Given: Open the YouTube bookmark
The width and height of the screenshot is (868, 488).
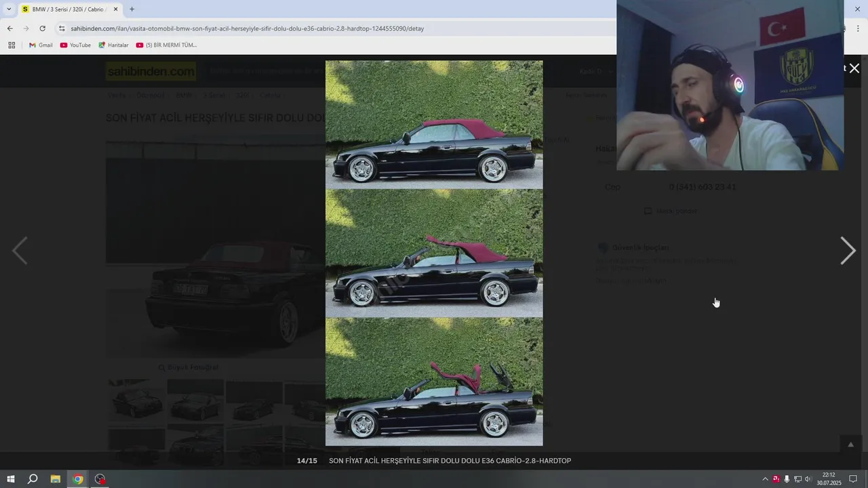Looking at the screenshot, I should (75, 45).
